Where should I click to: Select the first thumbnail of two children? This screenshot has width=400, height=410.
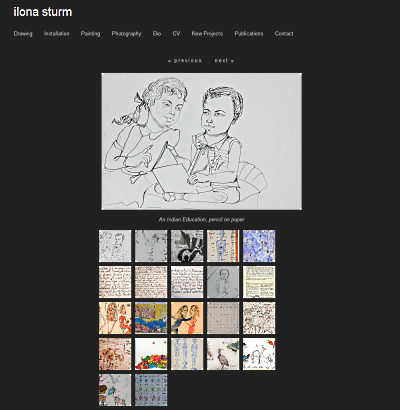[115, 246]
